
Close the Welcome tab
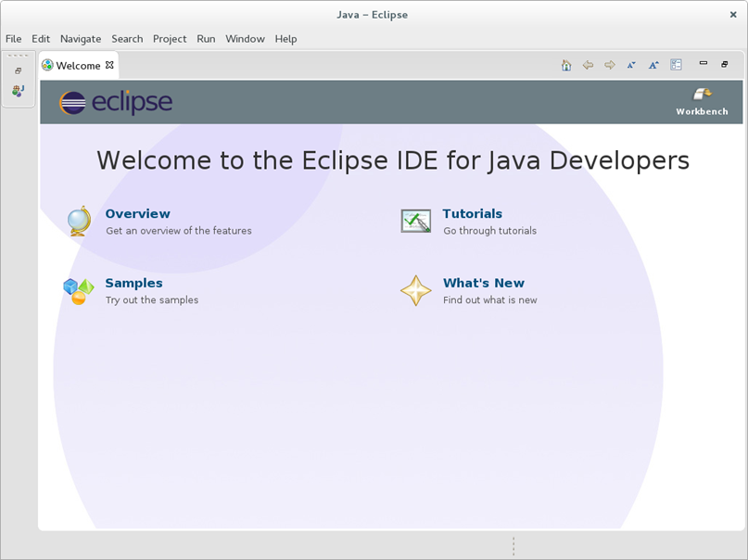[x=109, y=65]
